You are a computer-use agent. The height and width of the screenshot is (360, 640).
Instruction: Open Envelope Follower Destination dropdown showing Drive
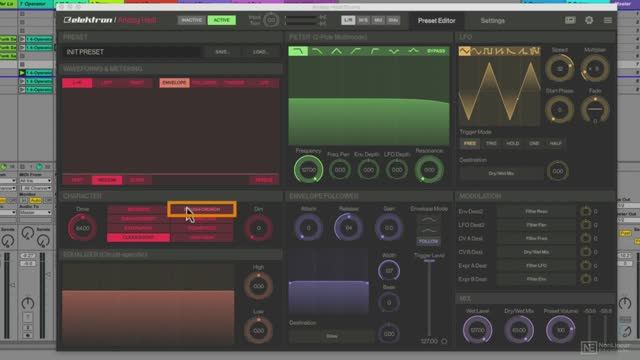[x=331, y=336]
